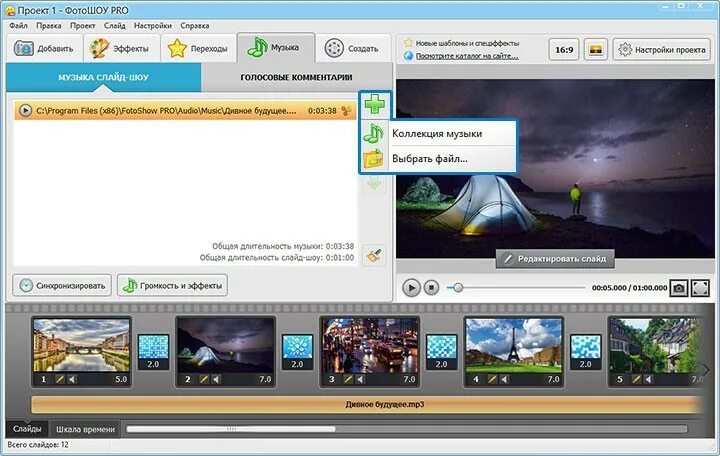Open the Слайд menu
The width and height of the screenshot is (720, 456).
pos(115,26)
